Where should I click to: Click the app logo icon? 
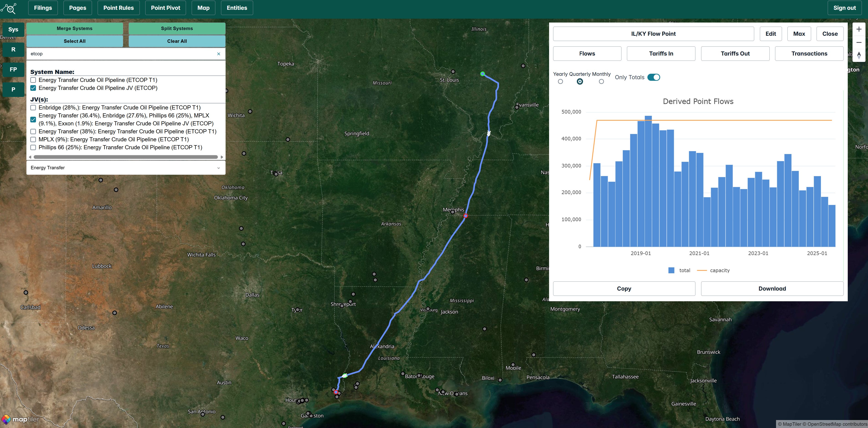[9, 8]
